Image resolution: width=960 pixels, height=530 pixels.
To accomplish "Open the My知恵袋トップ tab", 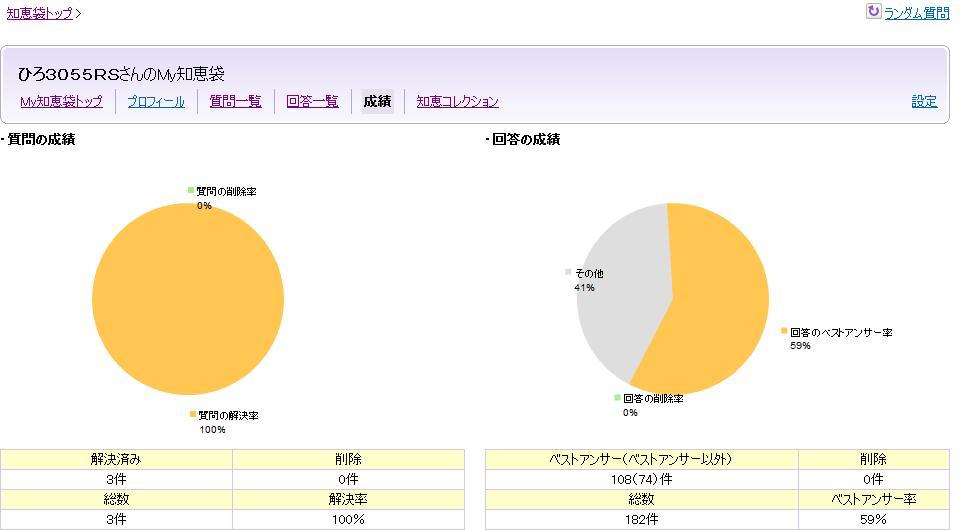I will coord(61,101).
